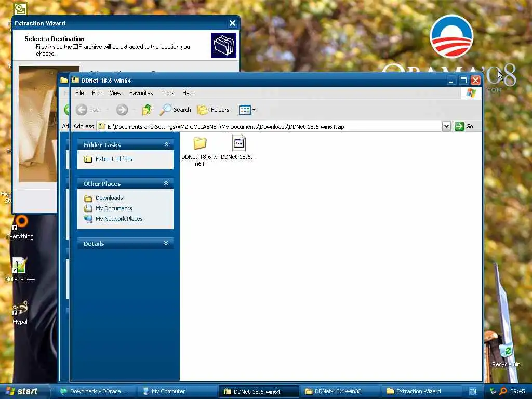This screenshot has height=399, width=532.
Task: Go to Downloads in Other Places
Action: [109, 198]
